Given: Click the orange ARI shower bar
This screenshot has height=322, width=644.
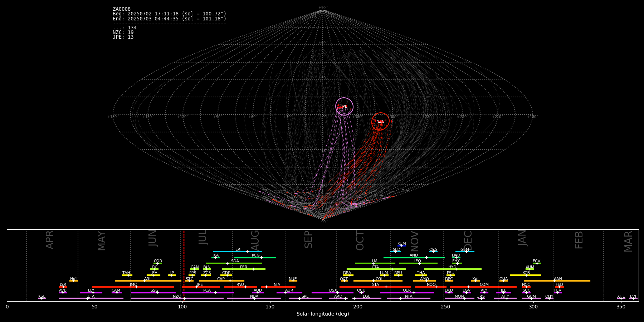Looking at the screenshot, I should click(x=148, y=281).
